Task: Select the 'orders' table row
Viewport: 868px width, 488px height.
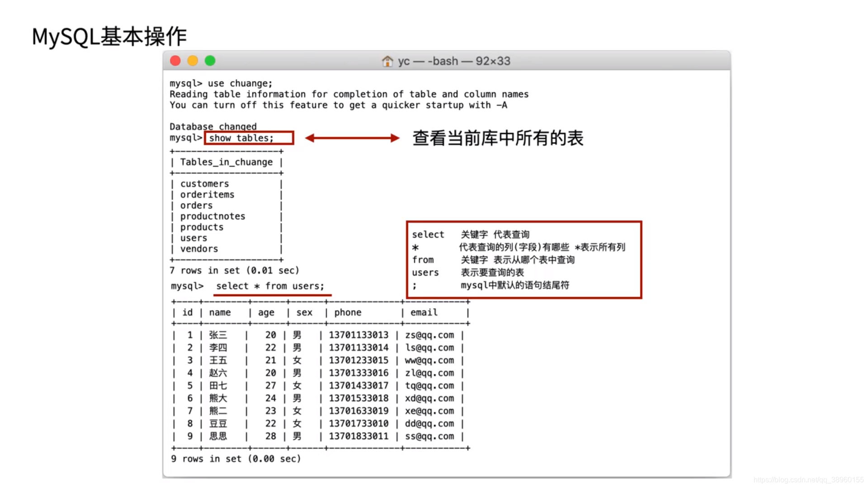Action: 197,206
